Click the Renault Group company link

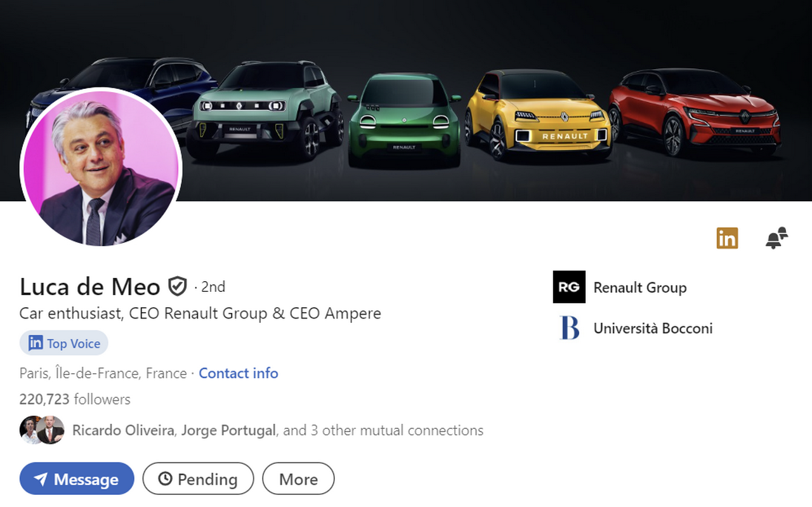pos(639,287)
